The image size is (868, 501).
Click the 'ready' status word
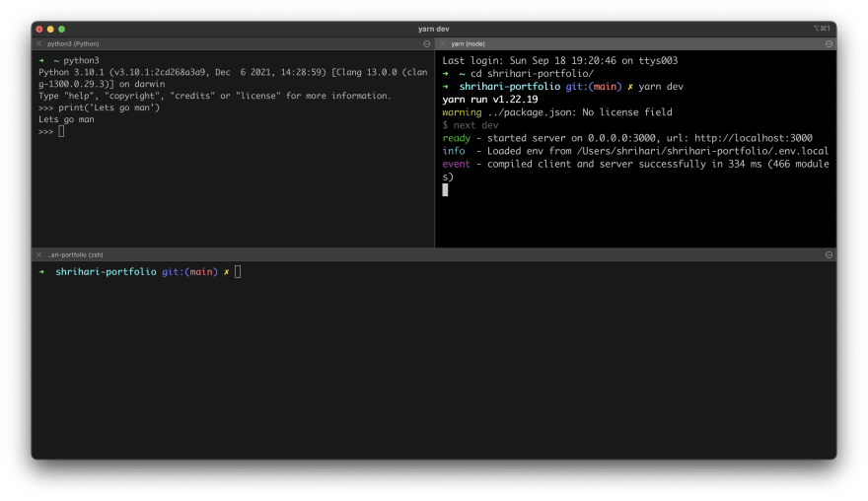point(456,138)
